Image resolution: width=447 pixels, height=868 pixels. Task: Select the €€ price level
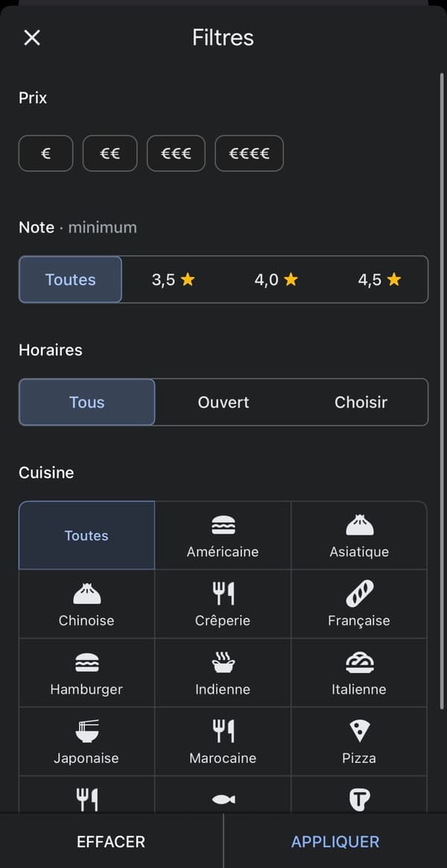[110, 153]
